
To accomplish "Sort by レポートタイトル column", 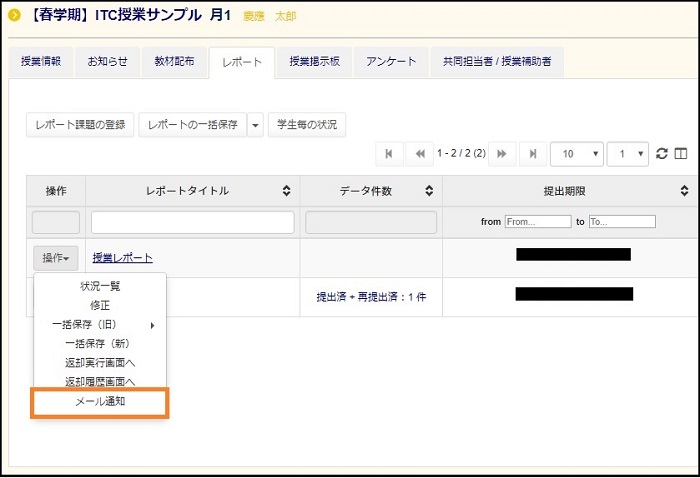I will coord(286,191).
